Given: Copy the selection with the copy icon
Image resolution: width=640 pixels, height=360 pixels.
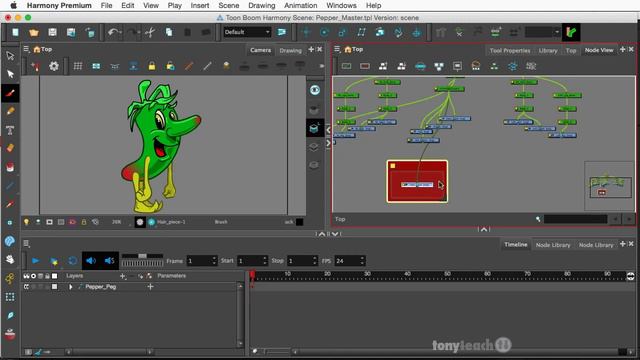Looking at the screenshot, I should (x=169, y=32).
